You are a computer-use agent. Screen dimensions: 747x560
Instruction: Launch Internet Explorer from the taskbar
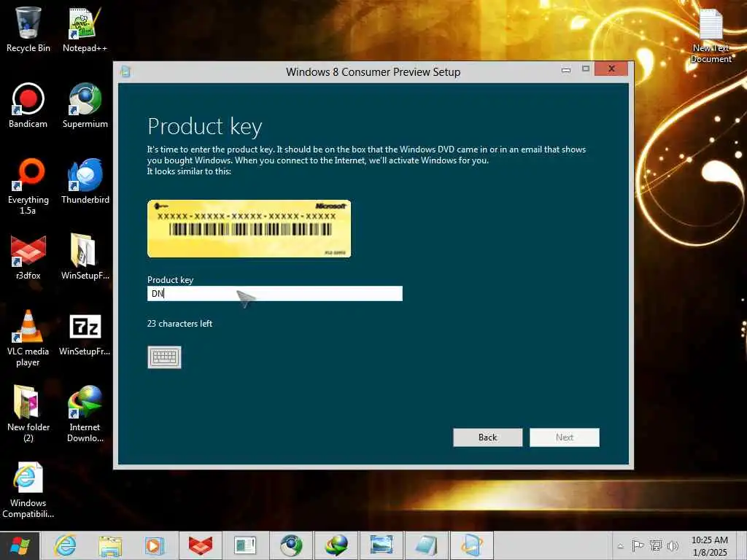(65, 545)
